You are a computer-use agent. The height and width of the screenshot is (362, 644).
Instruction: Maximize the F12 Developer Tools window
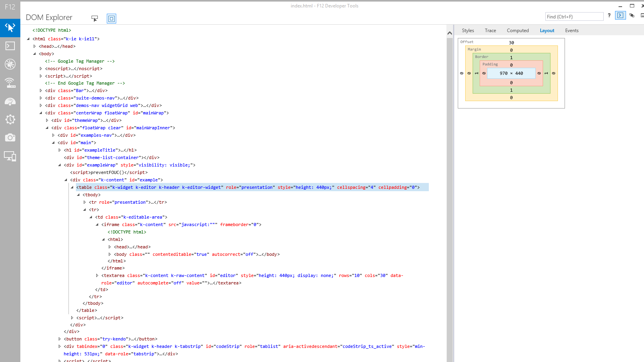[632, 6]
